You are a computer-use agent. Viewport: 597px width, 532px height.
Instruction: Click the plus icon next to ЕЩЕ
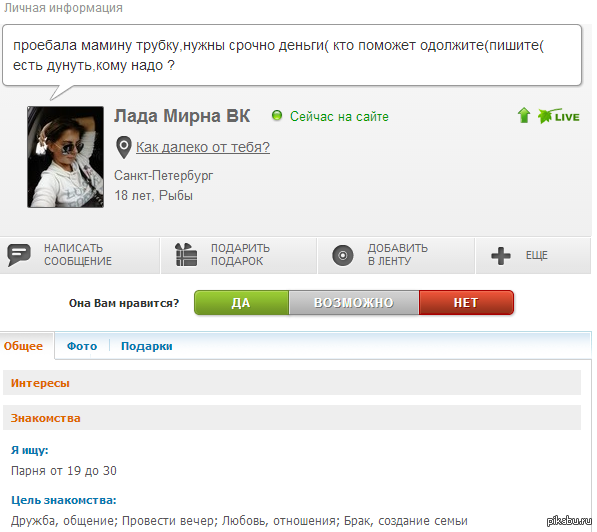[x=501, y=256]
